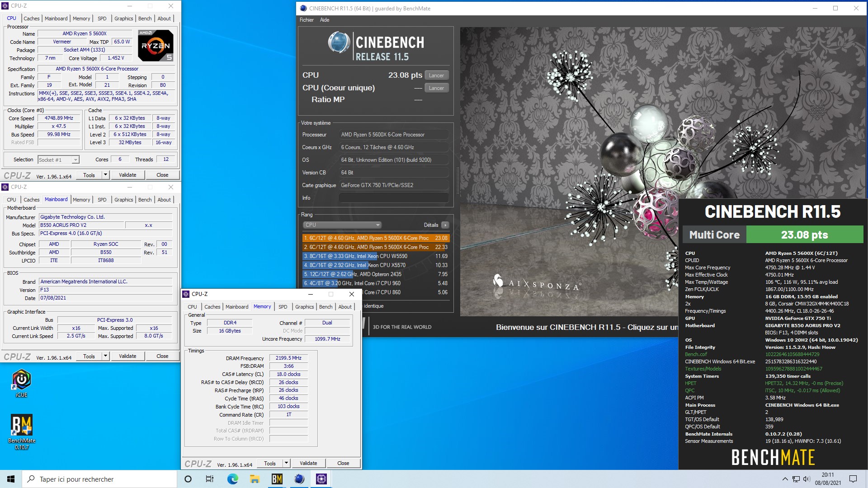Open File Explorer from the taskbar
The image size is (868, 488).
pyautogui.click(x=255, y=479)
